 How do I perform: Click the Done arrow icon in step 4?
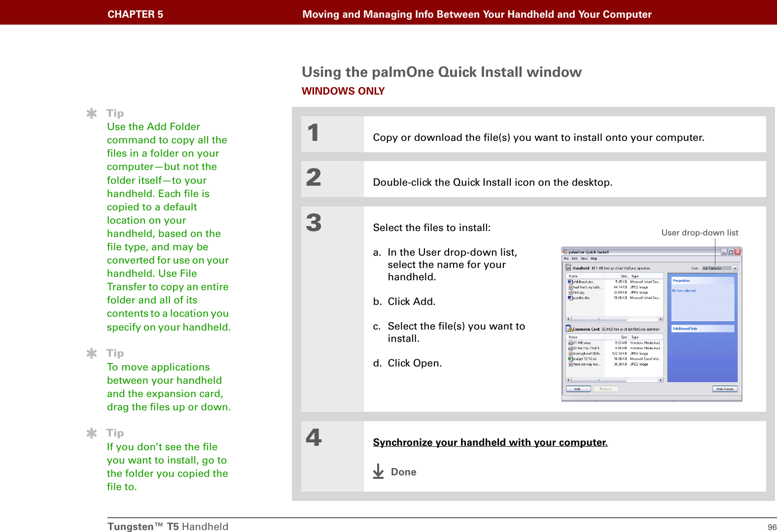[378, 471]
